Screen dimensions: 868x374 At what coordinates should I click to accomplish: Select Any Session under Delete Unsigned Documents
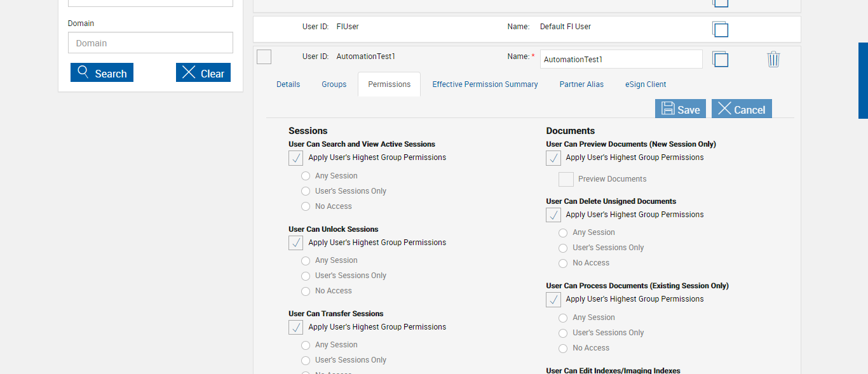pyautogui.click(x=563, y=233)
